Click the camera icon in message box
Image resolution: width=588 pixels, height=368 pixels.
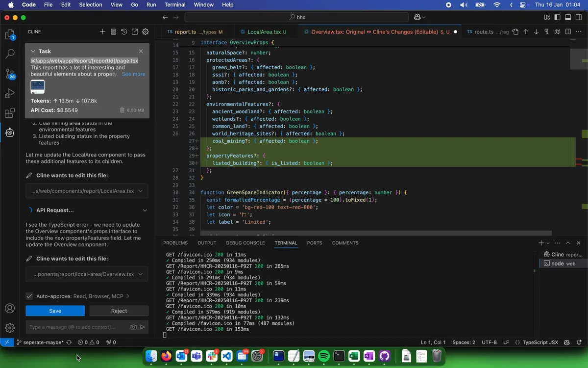pyautogui.click(x=133, y=327)
